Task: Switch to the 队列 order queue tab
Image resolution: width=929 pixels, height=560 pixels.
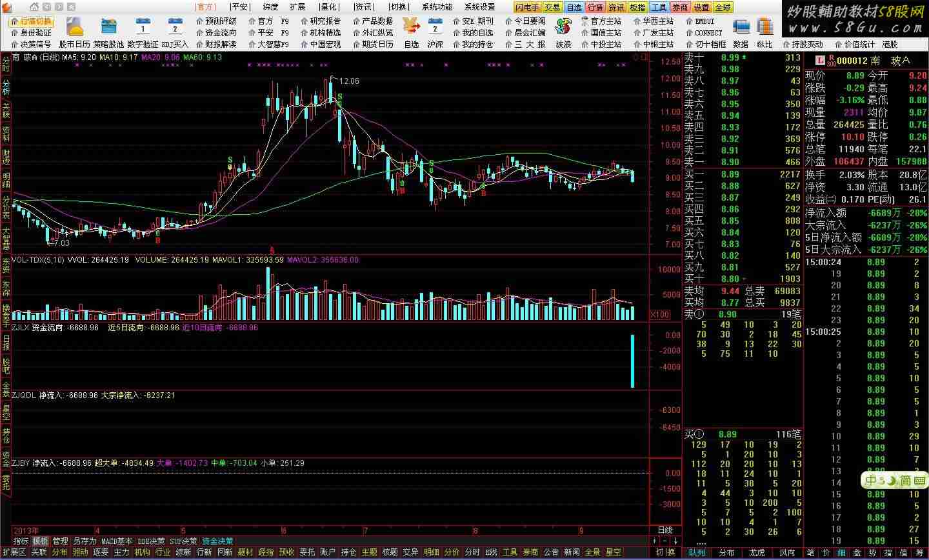Action: [x=697, y=552]
